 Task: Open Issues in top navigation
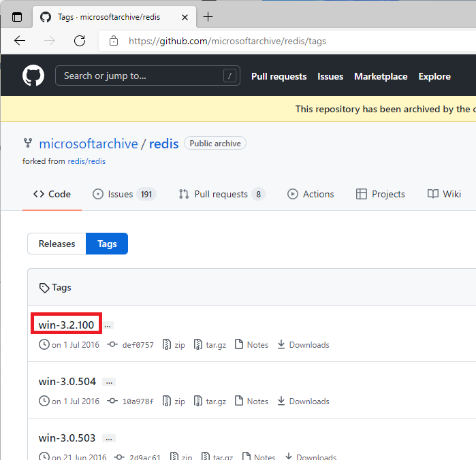click(x=330, y=76)
